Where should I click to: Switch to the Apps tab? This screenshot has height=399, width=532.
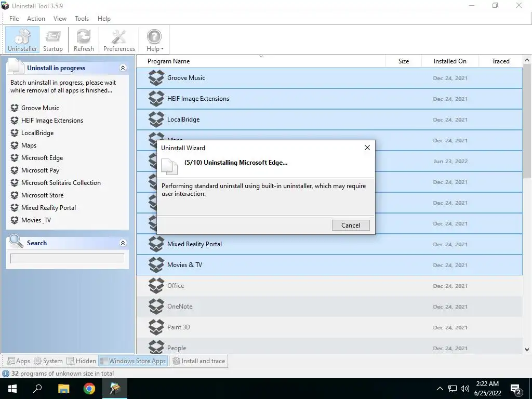[19, 361]
